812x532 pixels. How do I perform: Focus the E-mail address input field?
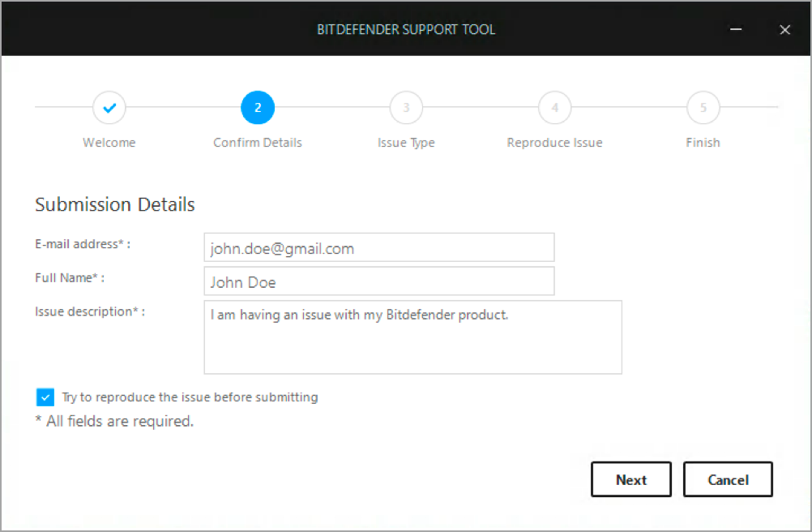(379, 247)
